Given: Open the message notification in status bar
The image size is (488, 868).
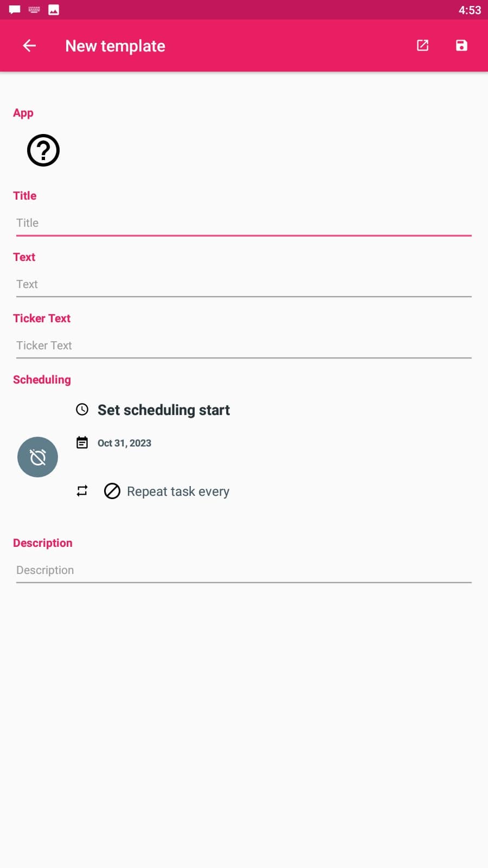Looking at the screenshot, I should click(15, 10).
